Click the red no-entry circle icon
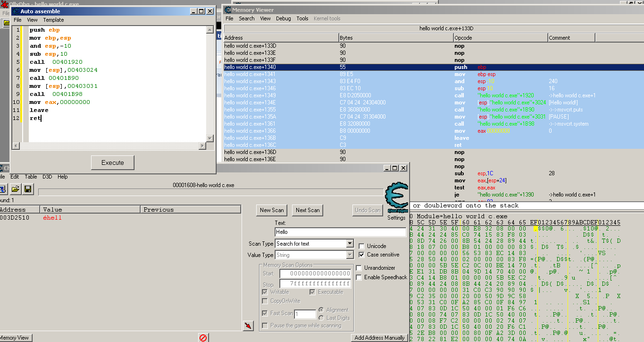Image resolution: width=644 pixels, height=342 pixels. tap(203, 338)
